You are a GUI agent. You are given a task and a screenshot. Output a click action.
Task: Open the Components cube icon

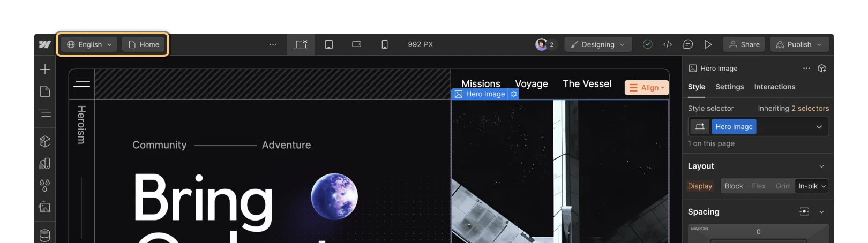click(x=45, y=141)
